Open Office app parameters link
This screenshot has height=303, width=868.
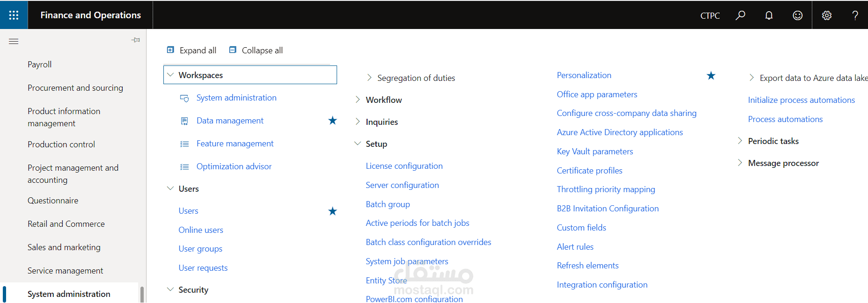coord(597,94)
